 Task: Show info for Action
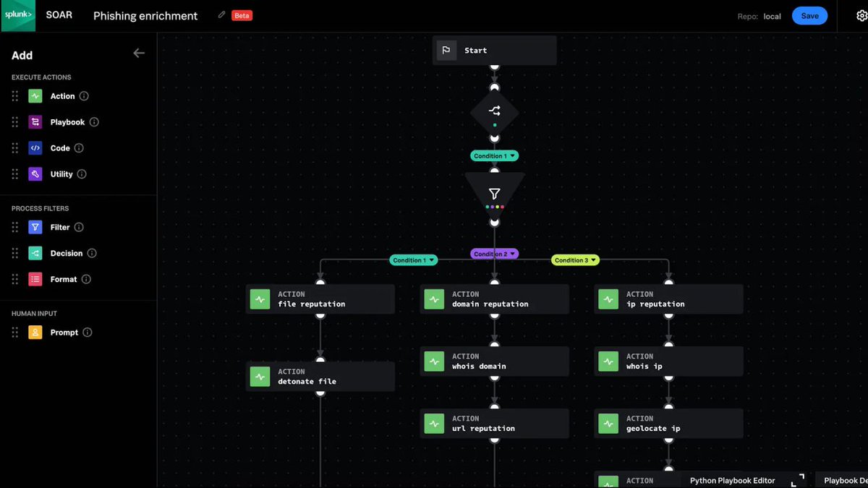click(x=84, y=96)
